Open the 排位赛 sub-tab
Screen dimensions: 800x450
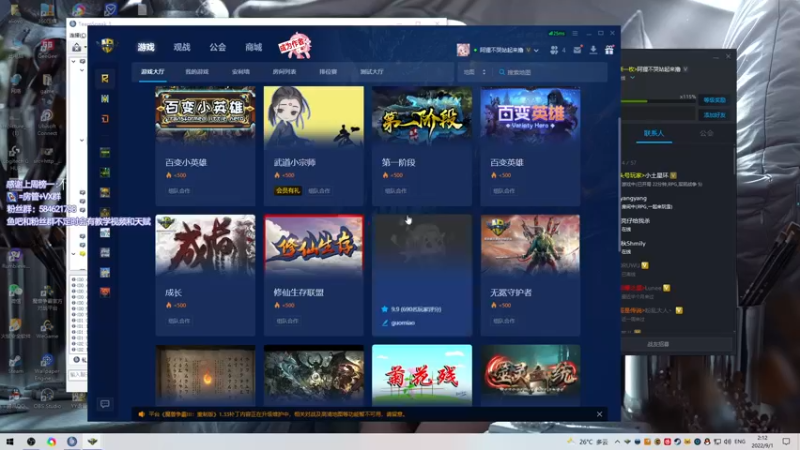click(328, 72)
